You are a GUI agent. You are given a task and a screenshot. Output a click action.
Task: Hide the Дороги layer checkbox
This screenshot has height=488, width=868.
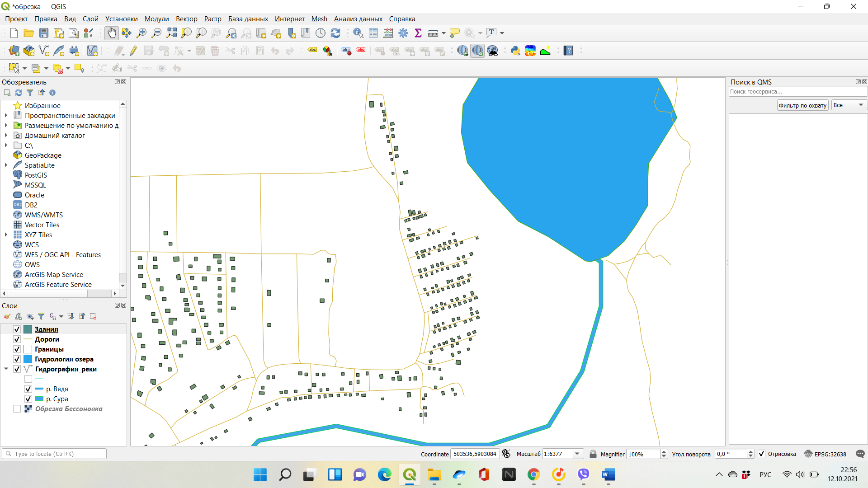17,339
